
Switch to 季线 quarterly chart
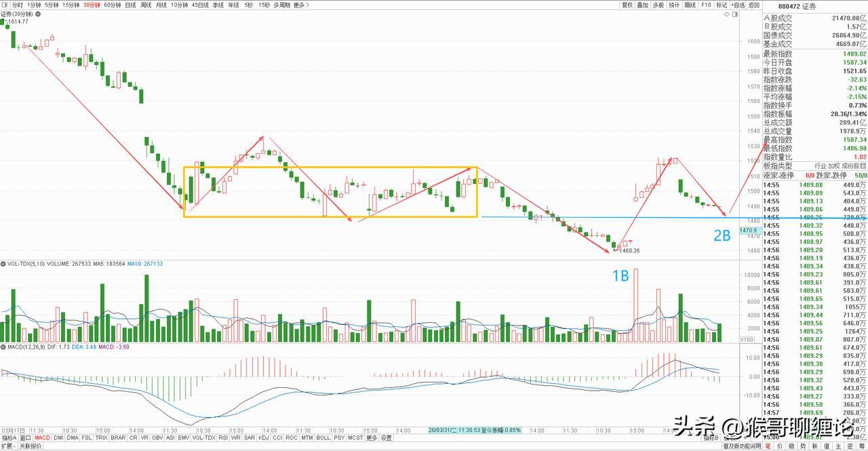[x=218, y=5]
